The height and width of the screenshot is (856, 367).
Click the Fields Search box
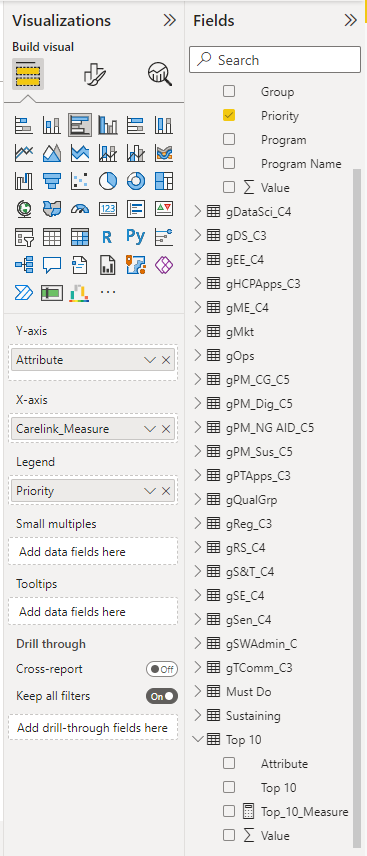pos(275,60)
